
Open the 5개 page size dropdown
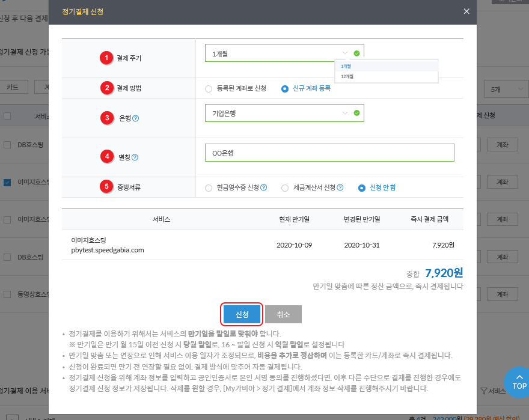506,90
